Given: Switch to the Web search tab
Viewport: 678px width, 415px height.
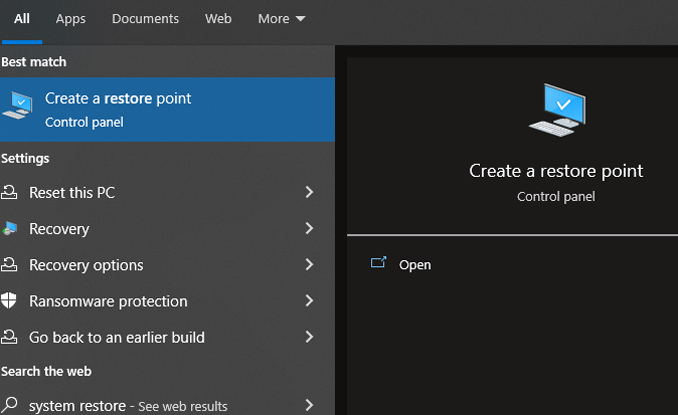Looking at the screenshot, I should coord(218,19).
